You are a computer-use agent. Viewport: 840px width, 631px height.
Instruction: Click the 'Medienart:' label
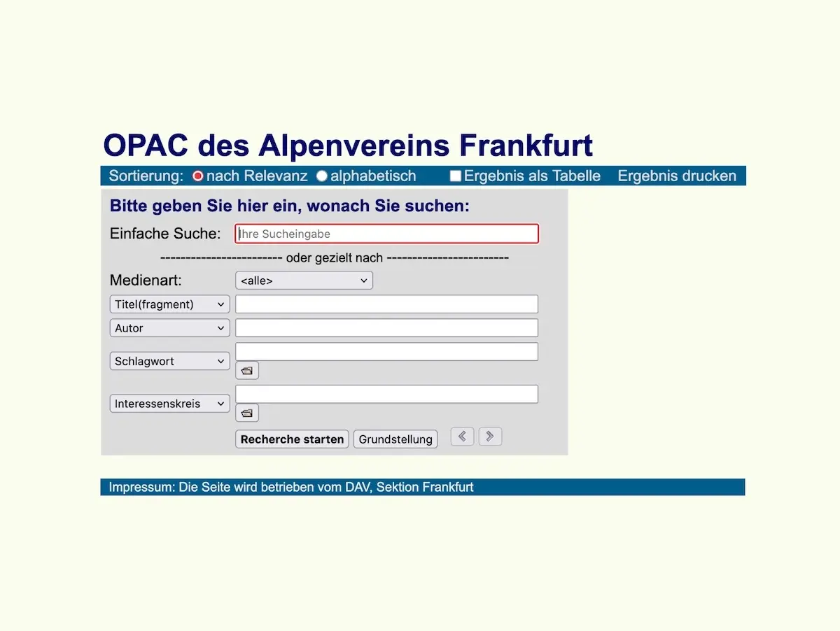point(146,281)
